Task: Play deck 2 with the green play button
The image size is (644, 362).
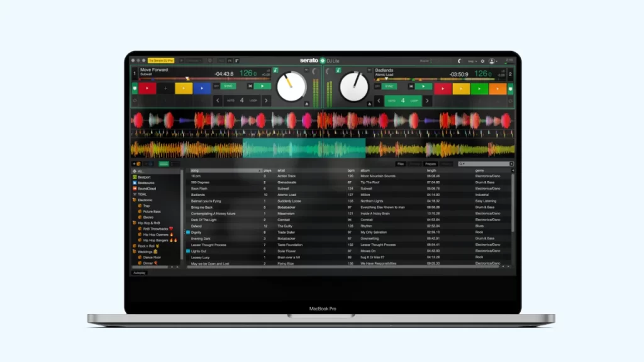Action: (423, 86)
